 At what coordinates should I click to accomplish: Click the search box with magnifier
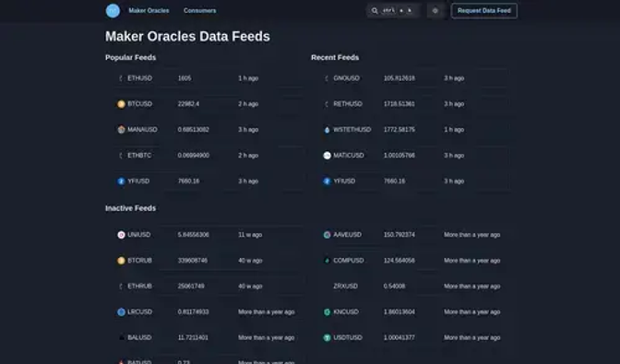[393, 11]
